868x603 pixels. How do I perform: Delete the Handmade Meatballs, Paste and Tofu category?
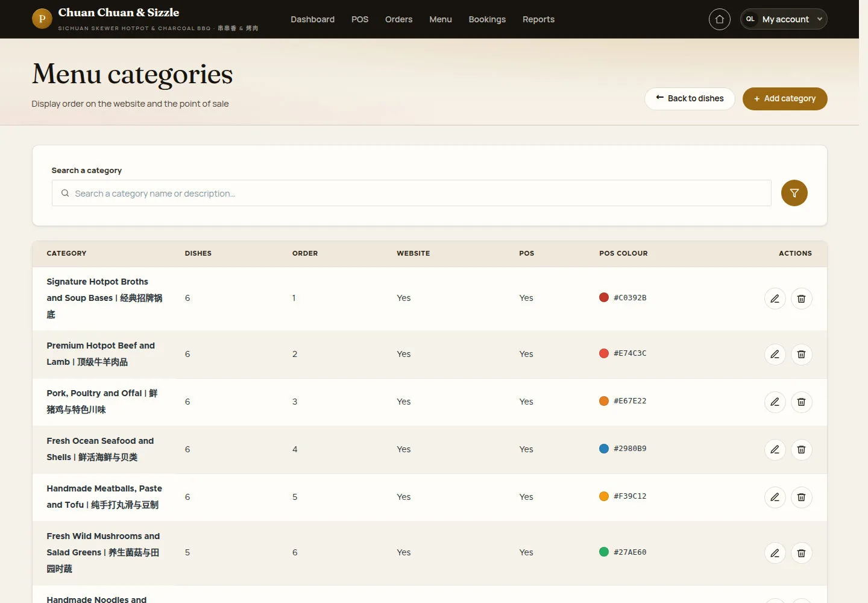(801, 497)
